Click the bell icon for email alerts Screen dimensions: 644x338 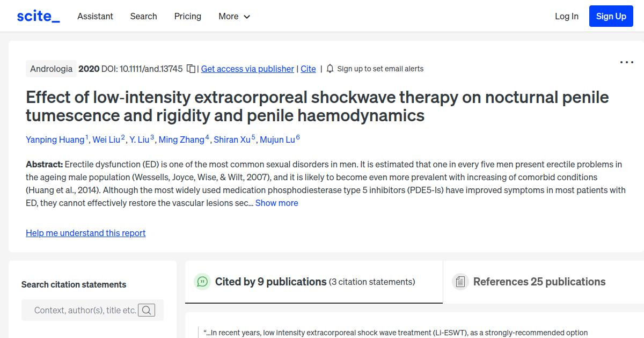tap(330, 69)
